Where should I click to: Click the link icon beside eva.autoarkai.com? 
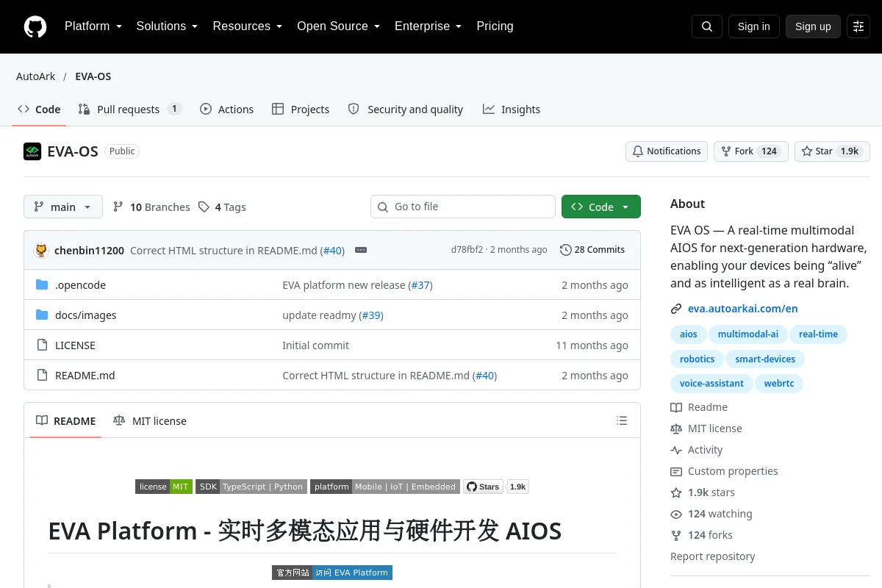click(x=676, y=309)
